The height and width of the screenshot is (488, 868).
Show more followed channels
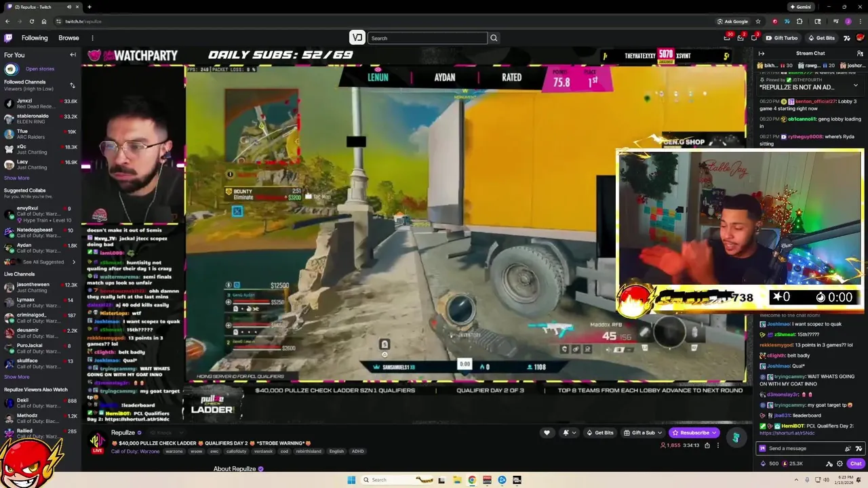pyautogui.click(x=17, y=178)
